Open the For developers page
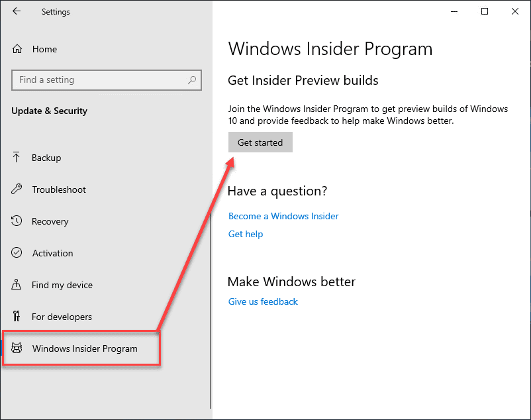The image size is (531, 420). pyautogui.click(x=62, y=317)
